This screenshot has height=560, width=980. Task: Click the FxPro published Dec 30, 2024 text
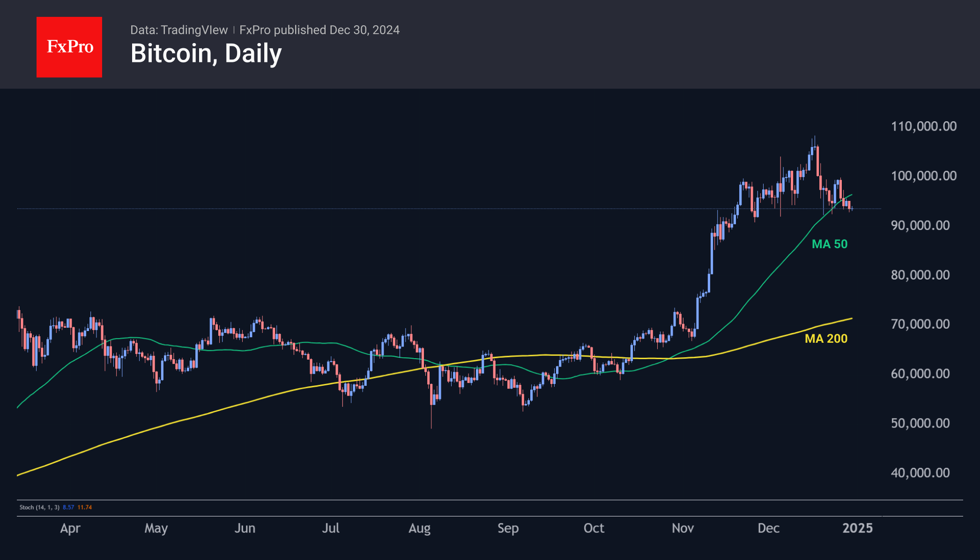(319, 30)
